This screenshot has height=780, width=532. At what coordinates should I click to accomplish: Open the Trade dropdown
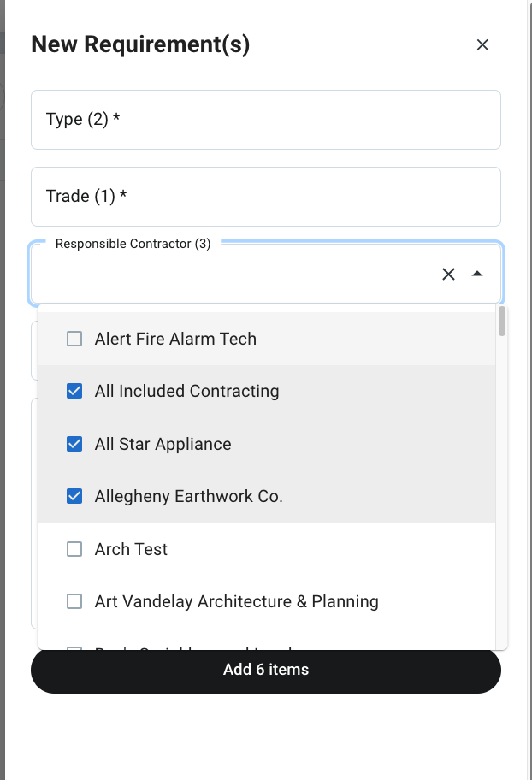point(266,196)
